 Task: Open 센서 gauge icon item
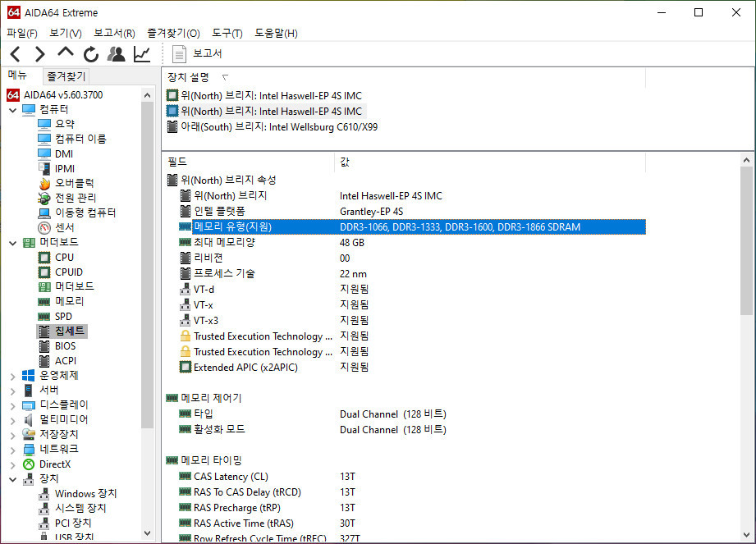click(64, 227)
